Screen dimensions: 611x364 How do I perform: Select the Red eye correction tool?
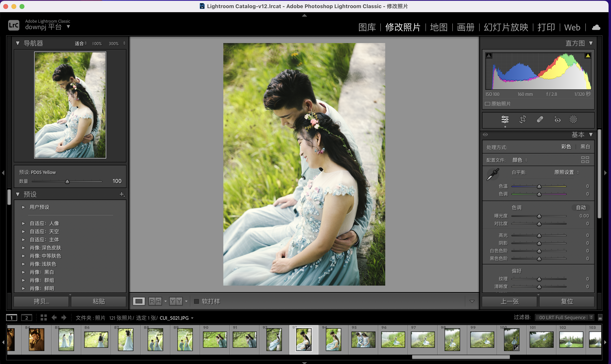[557, 119]
